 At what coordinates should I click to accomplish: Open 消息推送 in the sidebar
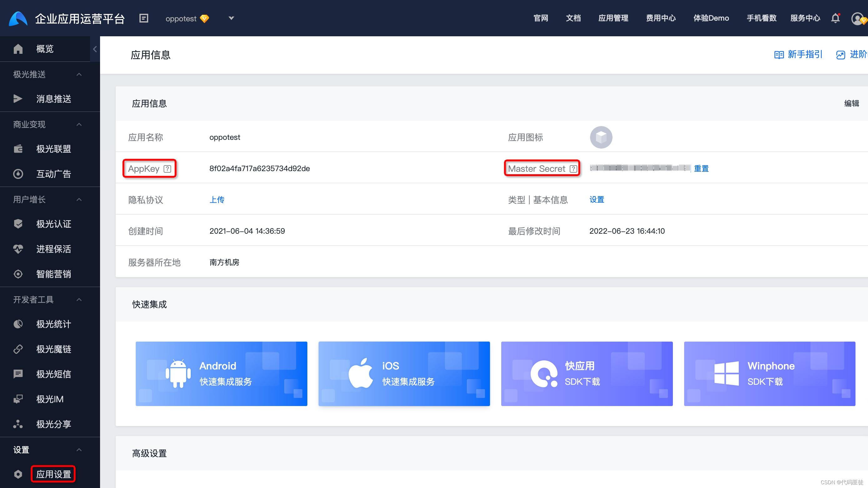pos(50,99)
